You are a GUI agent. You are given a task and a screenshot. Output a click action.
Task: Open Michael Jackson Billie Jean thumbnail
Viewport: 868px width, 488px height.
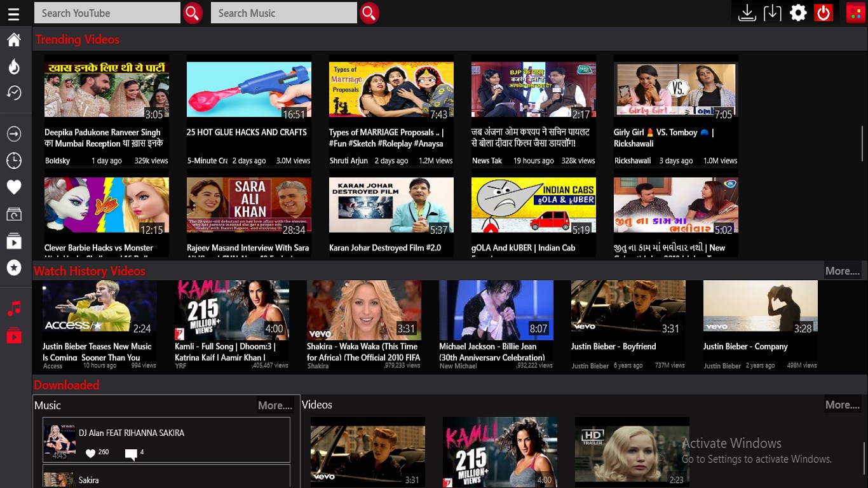496,310
